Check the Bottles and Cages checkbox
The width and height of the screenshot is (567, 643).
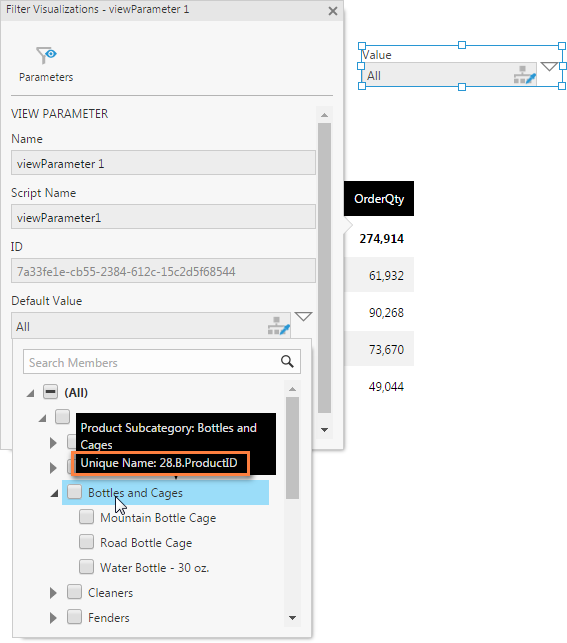point(74,492)
